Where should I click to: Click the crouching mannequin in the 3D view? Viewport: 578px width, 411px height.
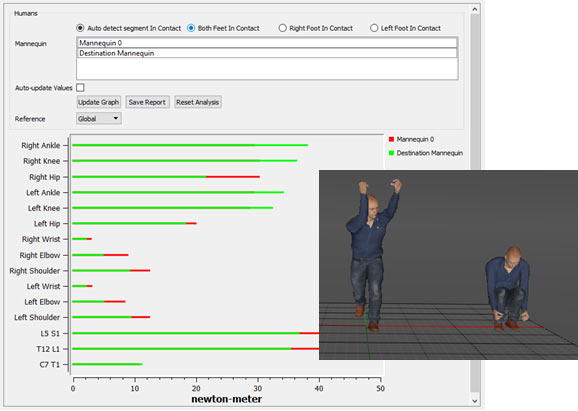click(508, 289)
